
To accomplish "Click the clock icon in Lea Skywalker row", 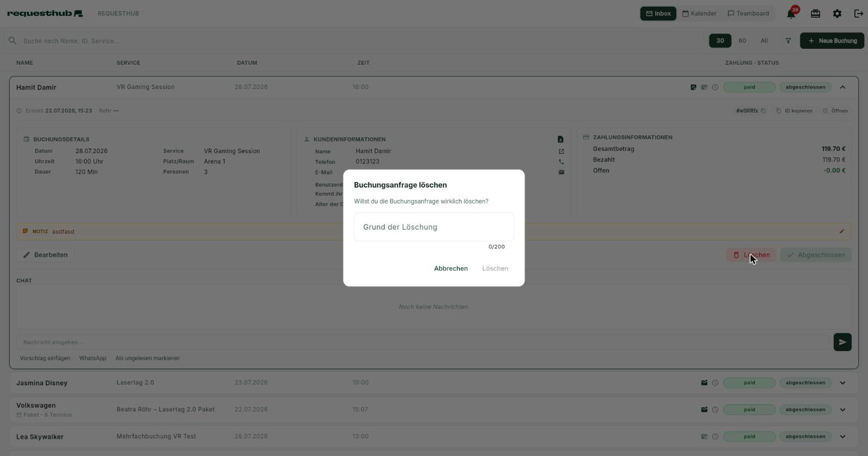I will [715, 437].
